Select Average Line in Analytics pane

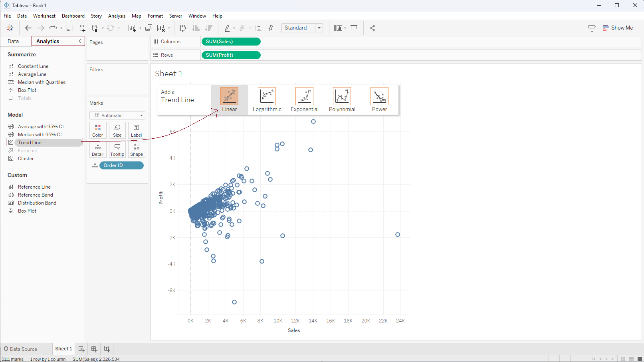click(x=32, y=74)
